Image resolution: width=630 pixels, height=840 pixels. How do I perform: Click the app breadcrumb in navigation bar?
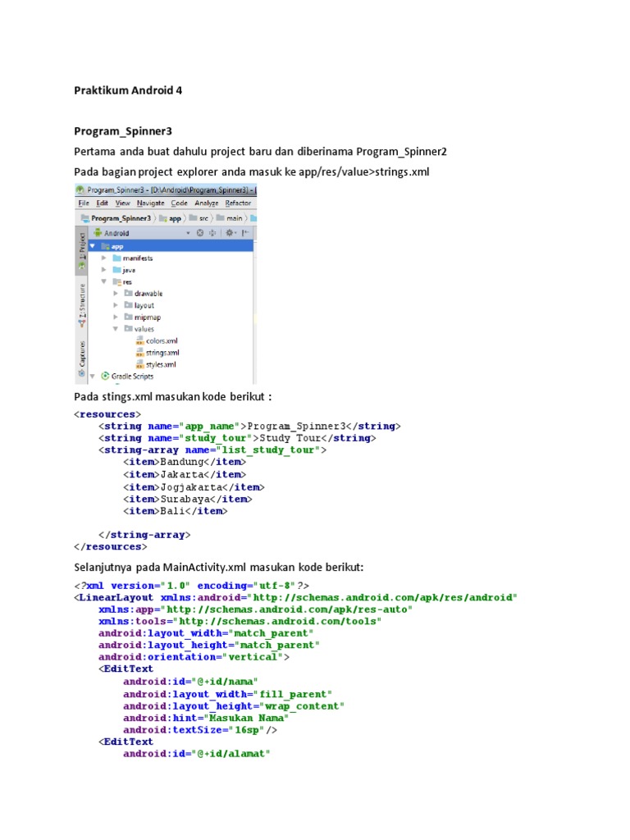click(x=170, y=218)
